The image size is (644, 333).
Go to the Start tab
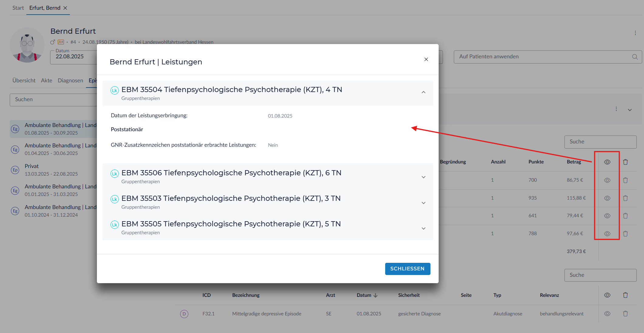tap(18, 8)
